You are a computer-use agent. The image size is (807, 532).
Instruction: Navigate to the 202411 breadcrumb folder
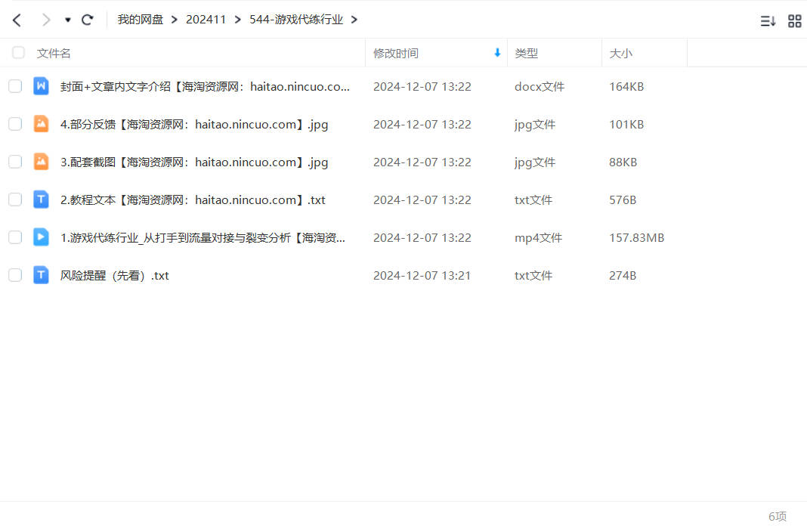[x=206, y=20]
